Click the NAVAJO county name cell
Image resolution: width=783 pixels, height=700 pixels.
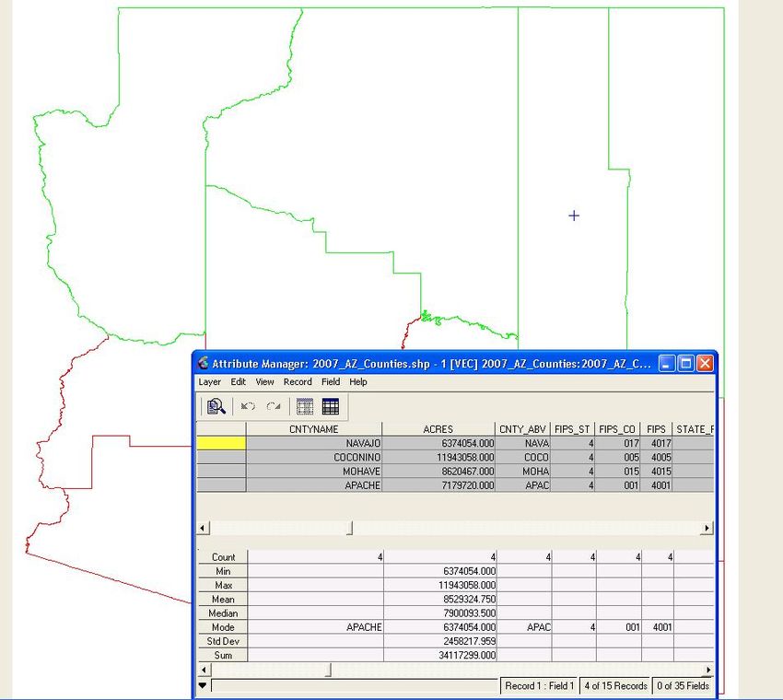[x=314, y=443]
